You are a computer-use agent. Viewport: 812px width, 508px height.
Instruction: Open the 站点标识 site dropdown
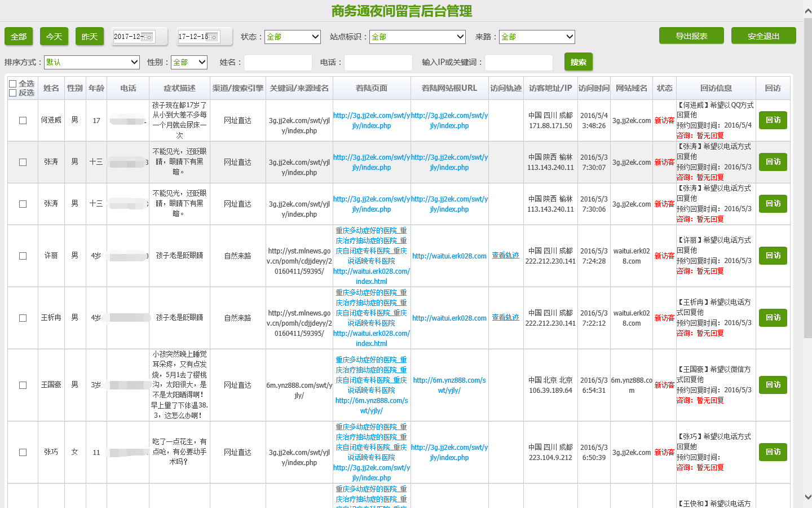point(417,37)
